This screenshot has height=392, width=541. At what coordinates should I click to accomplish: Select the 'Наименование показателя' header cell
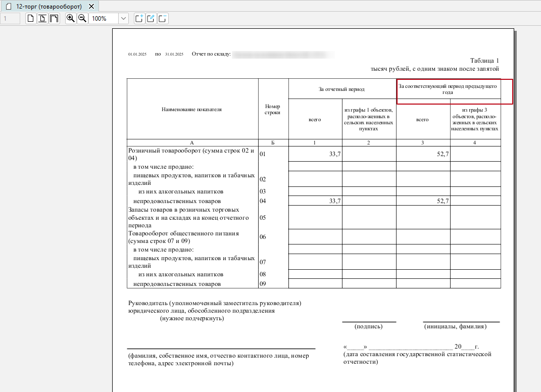(191, 109)
